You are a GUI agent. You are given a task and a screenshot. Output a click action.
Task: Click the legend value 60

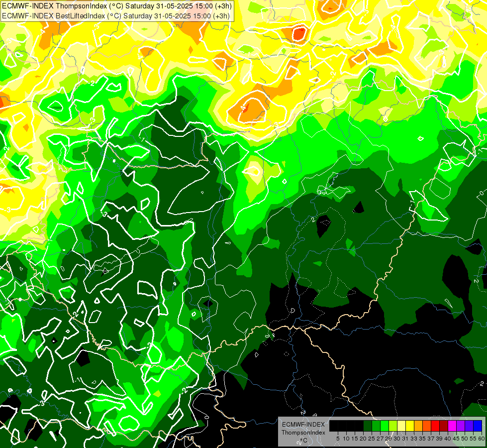[482, 439]
